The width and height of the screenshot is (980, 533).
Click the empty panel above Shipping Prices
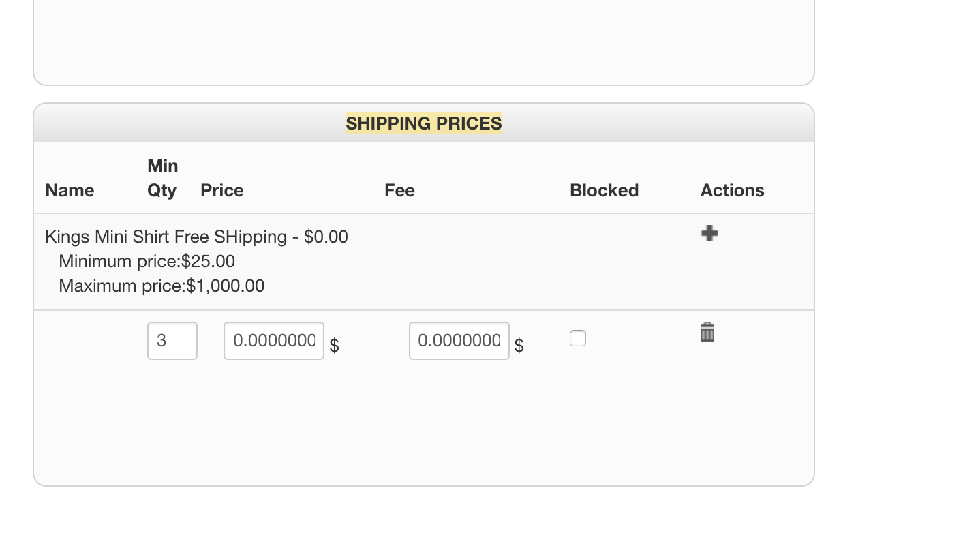(x=423, y=41)
